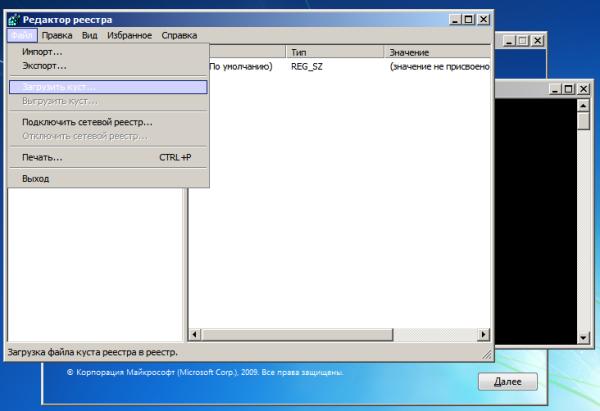Image resolution: width=600 pixels, height=411 pixels.
Task: Close the Редактор реестра window
Action: [x=484, y=19]
